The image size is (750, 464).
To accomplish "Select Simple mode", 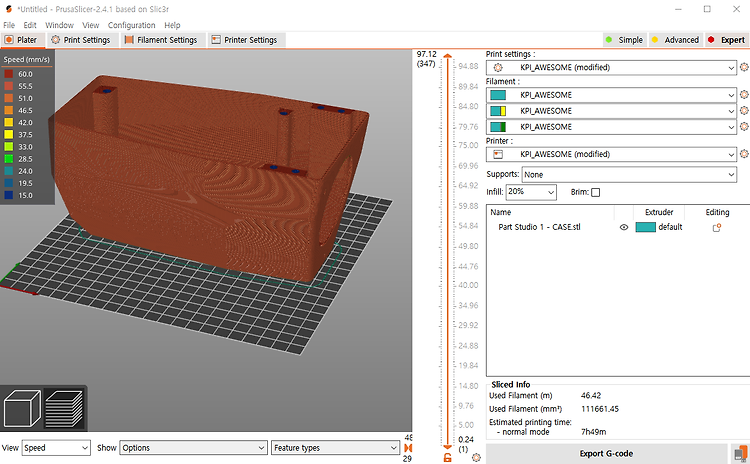I will pyautogui.click(x=625, y=40).
